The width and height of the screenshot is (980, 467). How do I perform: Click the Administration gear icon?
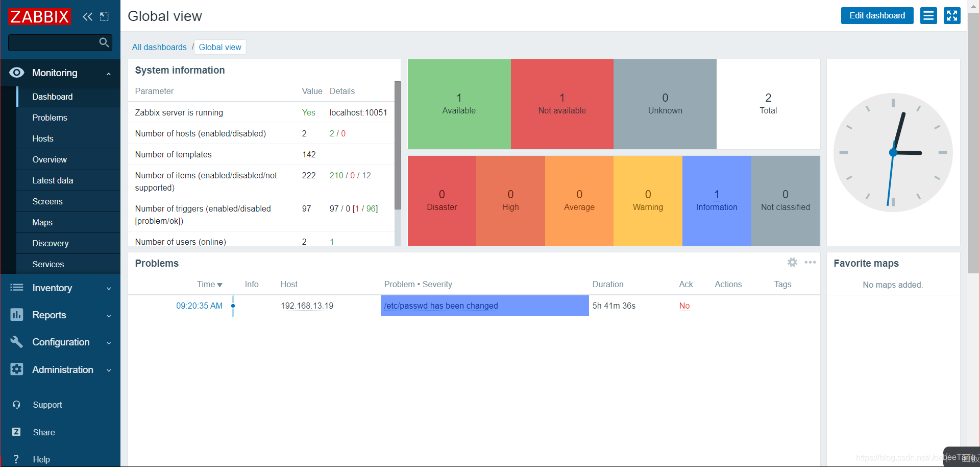coord(17,369)
